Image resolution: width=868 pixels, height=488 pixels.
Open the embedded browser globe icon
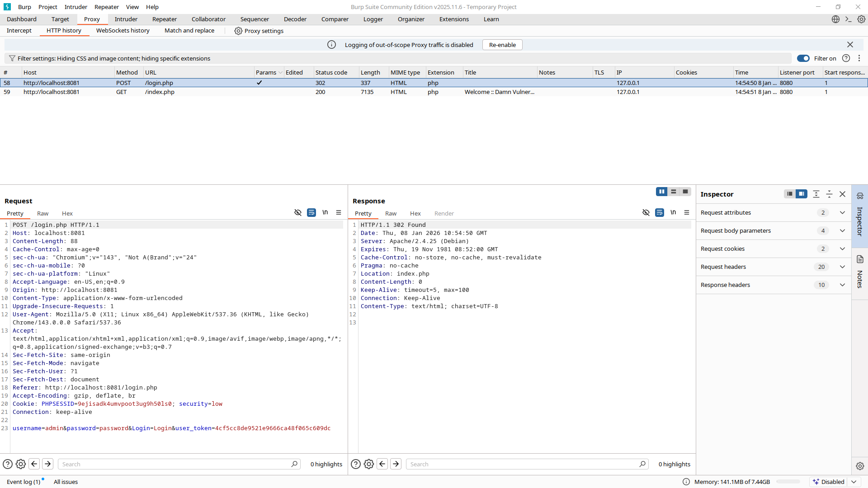[x=835, y=19]
